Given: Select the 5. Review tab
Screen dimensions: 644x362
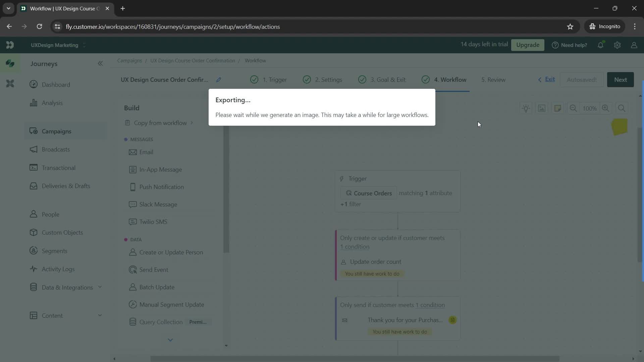Looking at the screenshot, I should click(494, 79).
